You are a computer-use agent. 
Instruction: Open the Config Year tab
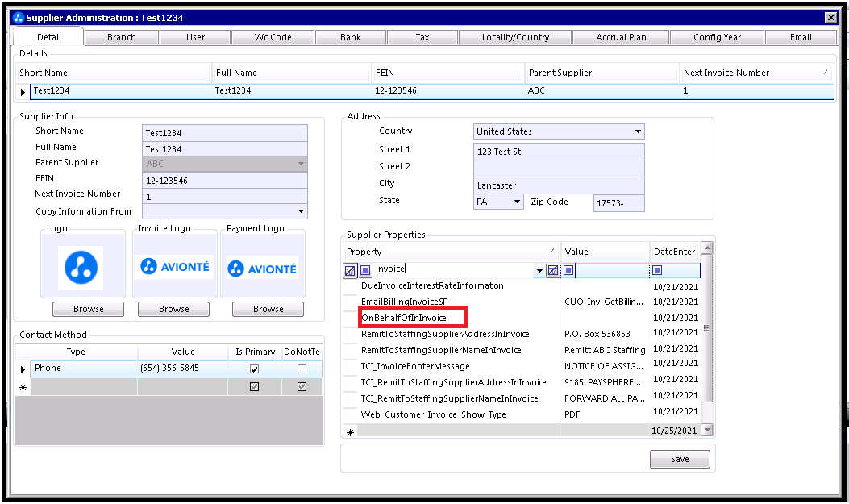717,37
